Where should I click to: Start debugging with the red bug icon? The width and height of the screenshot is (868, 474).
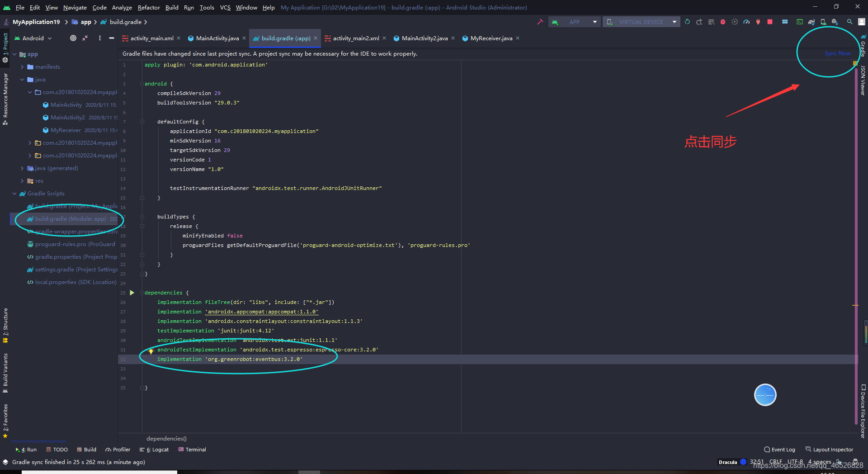[x=723, y=22]
